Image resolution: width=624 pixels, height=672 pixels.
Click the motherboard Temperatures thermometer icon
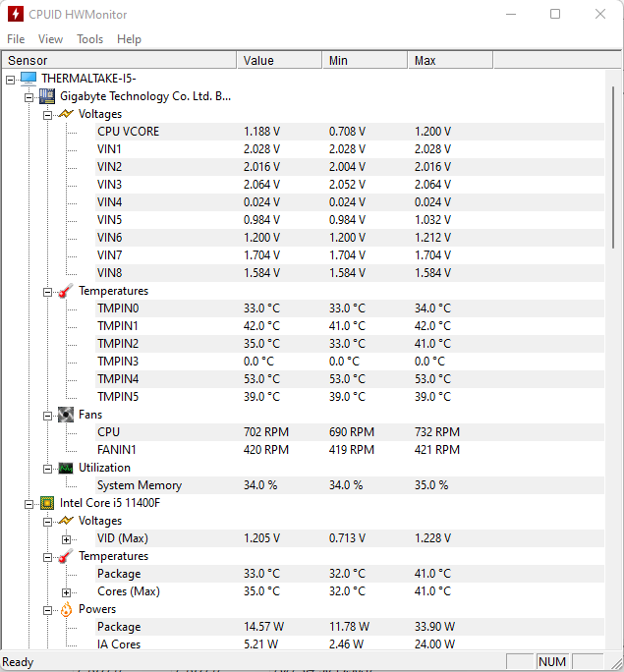point(66,291)
